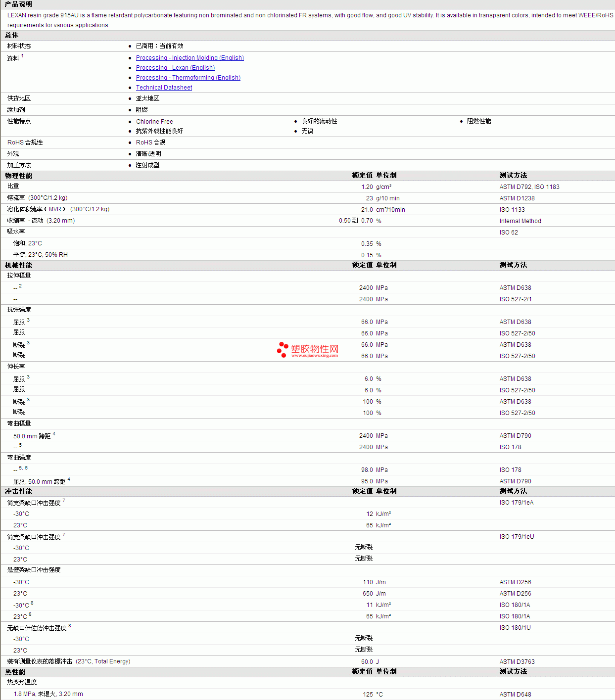The image size is (615, 700).
Task: Click the 材料状态 row label
Action: pyautogui.click(x=19, y=46)
